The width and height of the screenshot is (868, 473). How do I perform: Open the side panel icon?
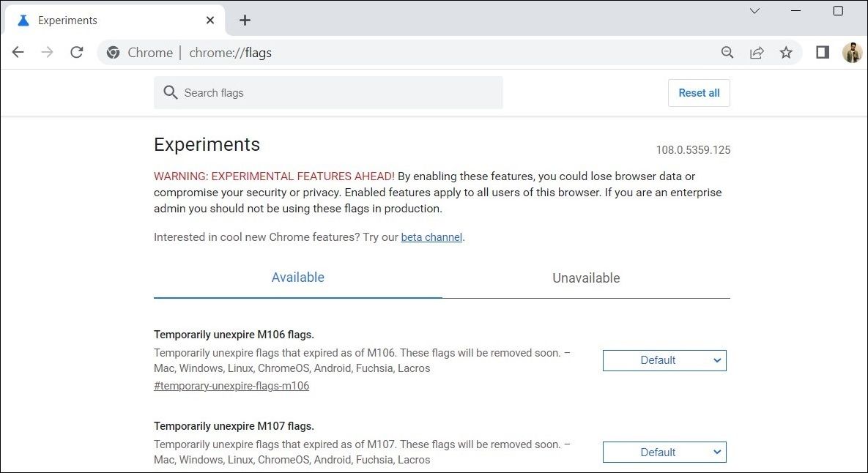(823, 53)
